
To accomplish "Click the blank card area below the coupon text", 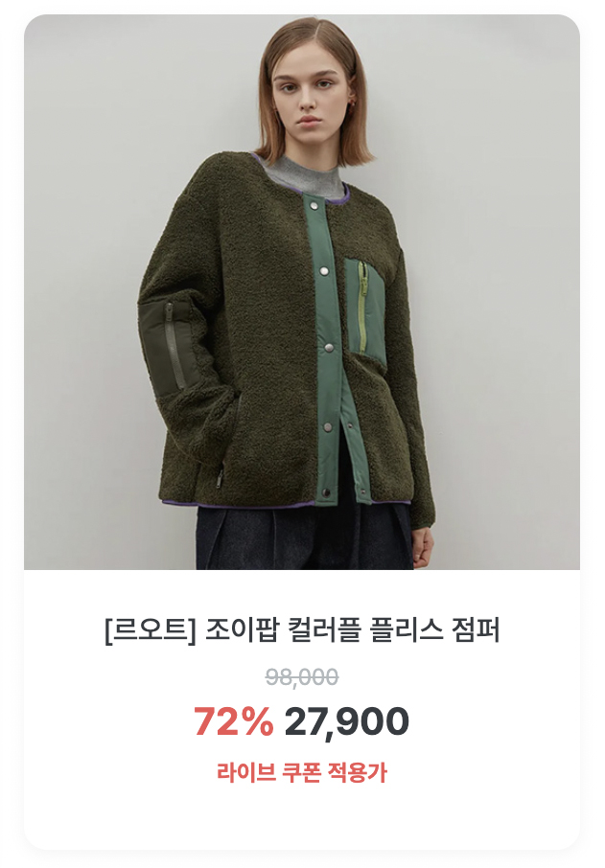I will coord(302,816).
